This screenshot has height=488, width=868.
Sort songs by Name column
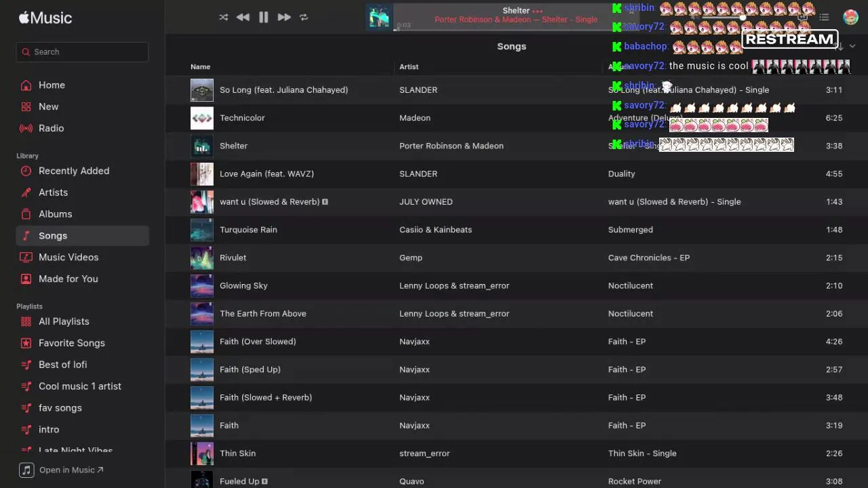[x=200, y=66]
